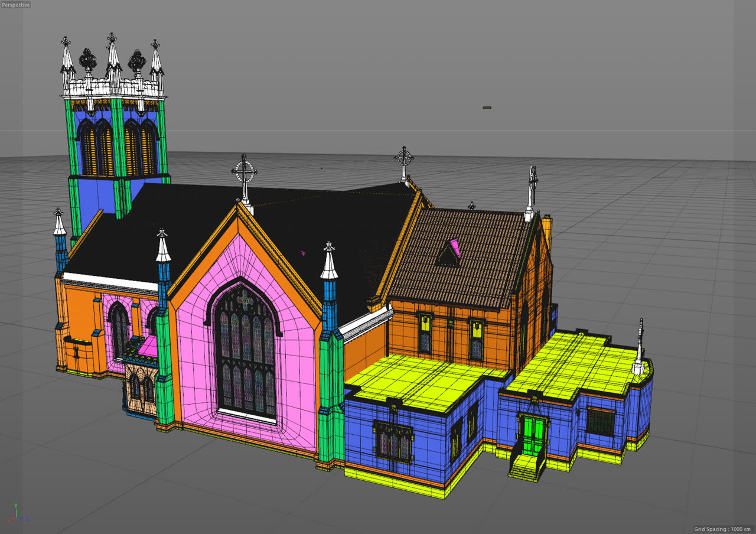Click the white crenellated parapet on the tower
This screenshot has width=756, height=534.
[113, 89]
